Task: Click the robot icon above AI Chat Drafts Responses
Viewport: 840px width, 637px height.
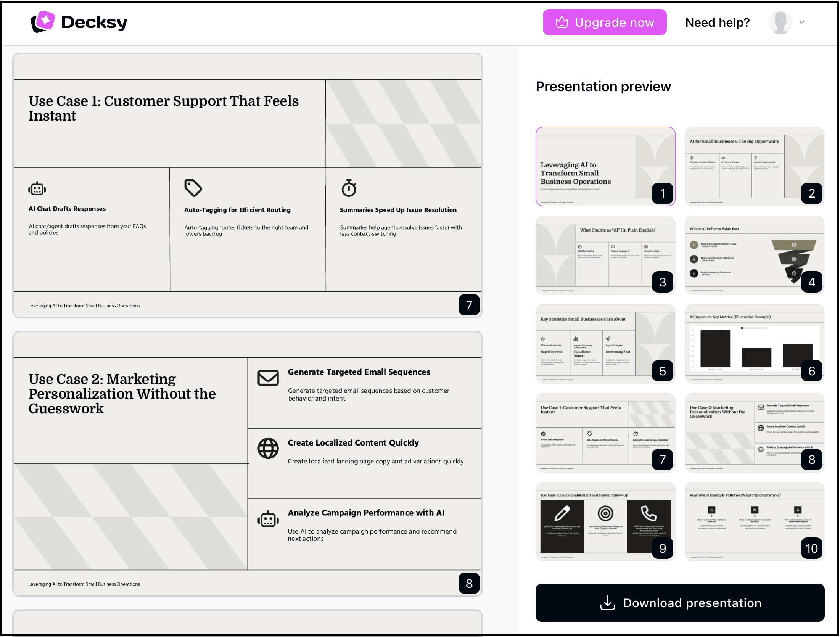Action: [37, 188]
